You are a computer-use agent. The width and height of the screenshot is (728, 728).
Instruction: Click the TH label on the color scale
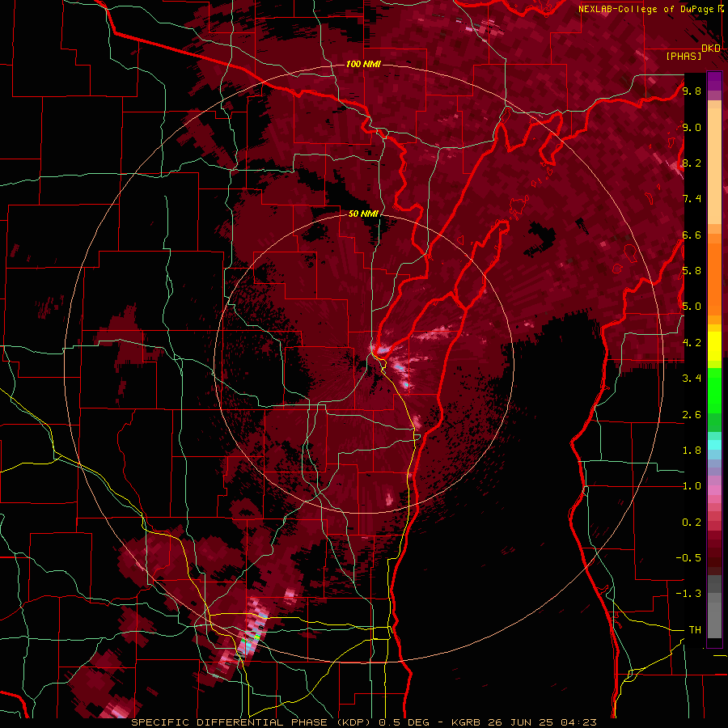695,630
